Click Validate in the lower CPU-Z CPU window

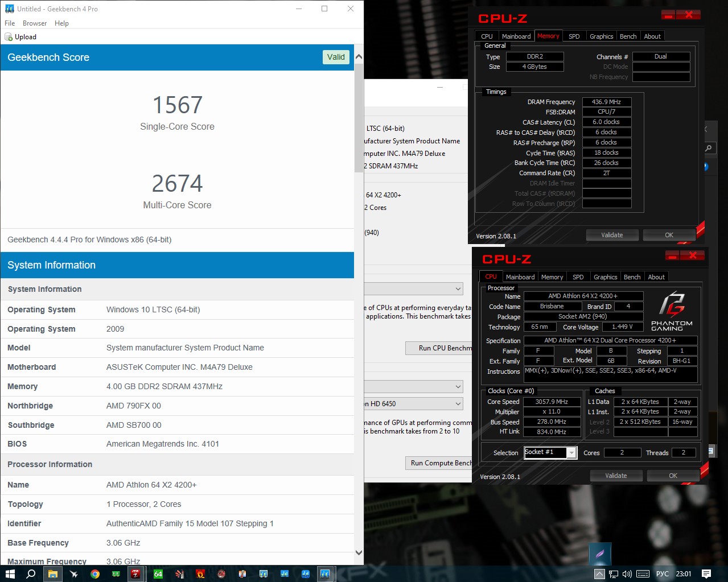[x=616, y=476]
